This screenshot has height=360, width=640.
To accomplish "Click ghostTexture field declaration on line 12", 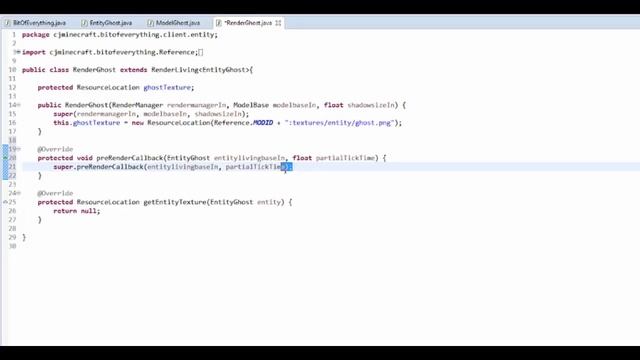I will pos(167,87).
